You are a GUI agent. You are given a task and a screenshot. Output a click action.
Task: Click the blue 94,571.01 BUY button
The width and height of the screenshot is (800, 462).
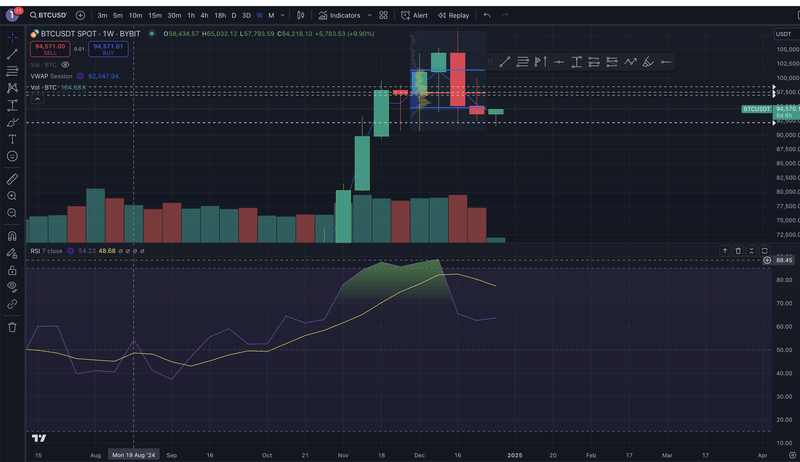point(108,49)
